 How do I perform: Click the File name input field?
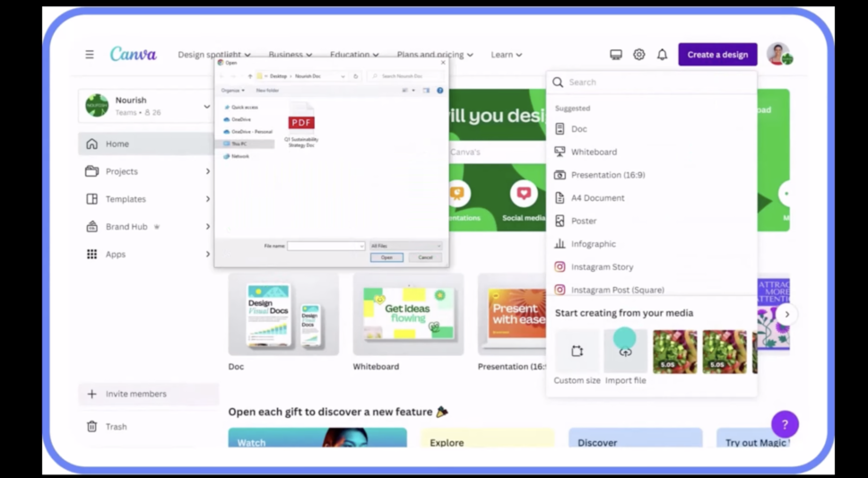coord(326,246)
